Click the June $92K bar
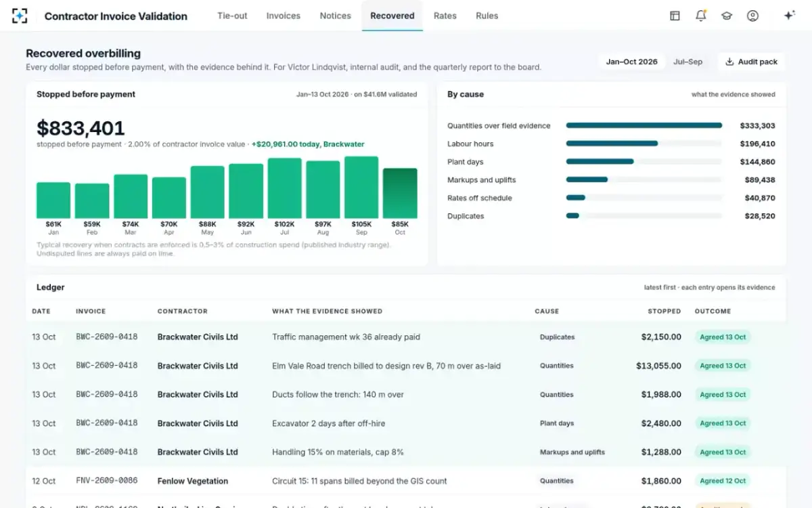 click(246, 191)
